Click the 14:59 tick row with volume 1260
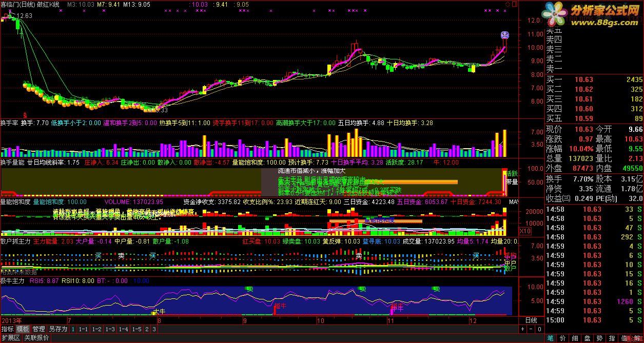Image resolution: width=644 pixels, height=343 pixels. point(594,301)
